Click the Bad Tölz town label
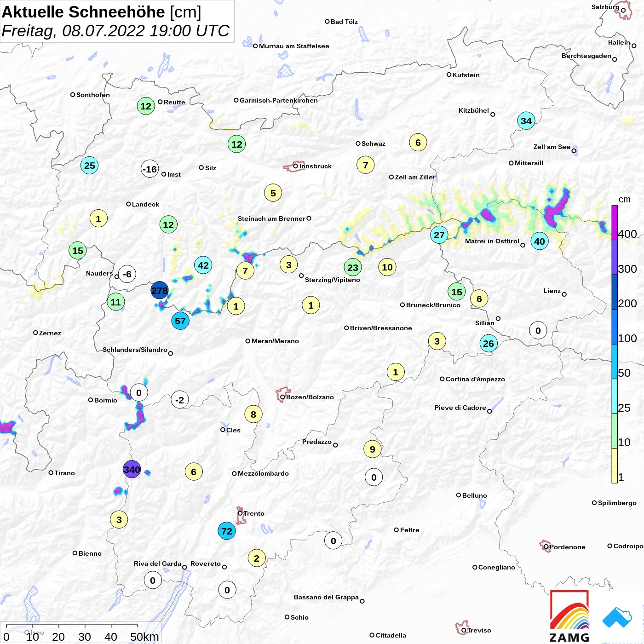The height and width of the screenshot is (644, 644). (x=344, y=22)
